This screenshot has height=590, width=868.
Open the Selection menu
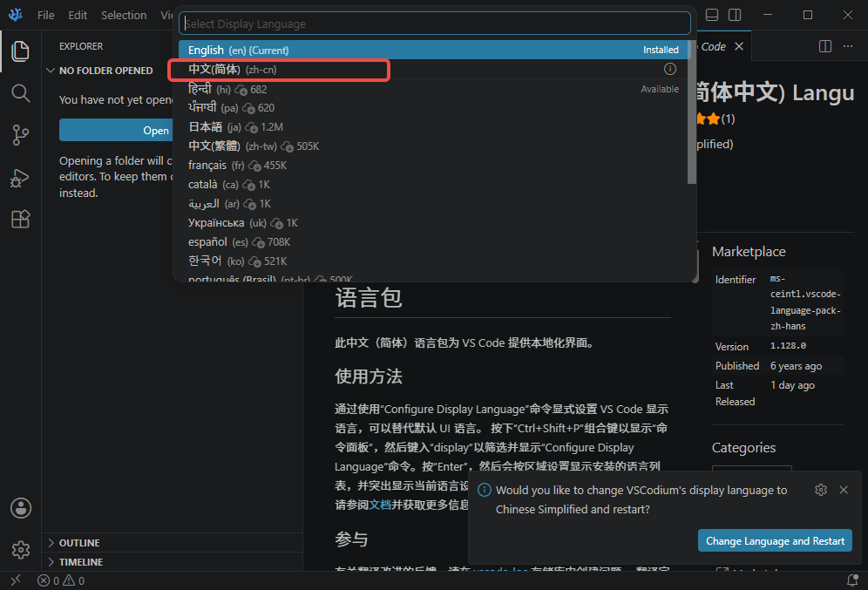tap(124, 15)
